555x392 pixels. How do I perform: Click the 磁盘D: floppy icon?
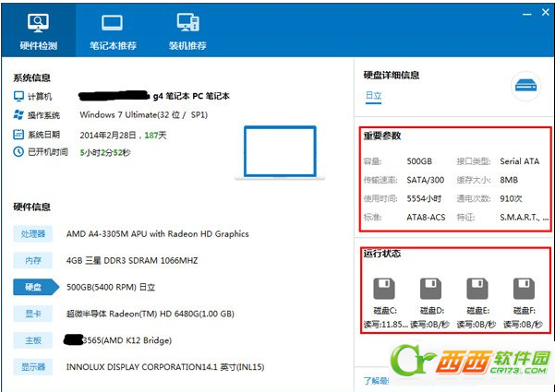coord(430,289)
